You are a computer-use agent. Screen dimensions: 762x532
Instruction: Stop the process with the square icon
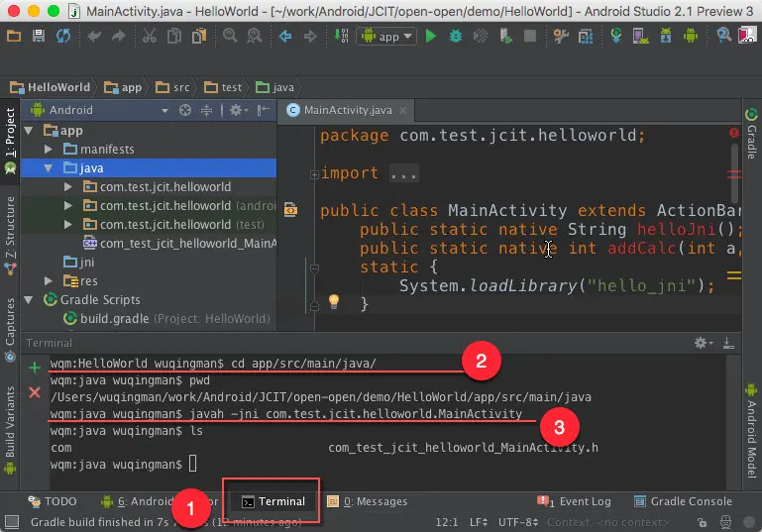point(530,36)
